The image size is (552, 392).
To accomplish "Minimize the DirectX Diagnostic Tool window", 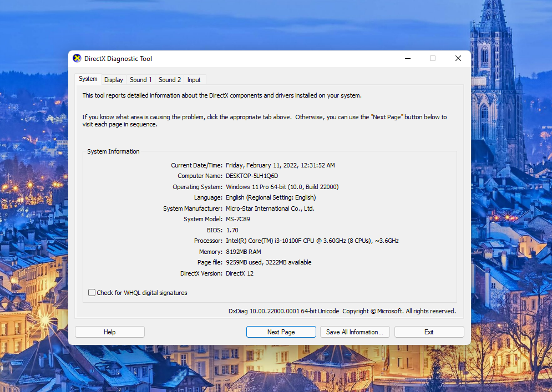I will [408, 58].
